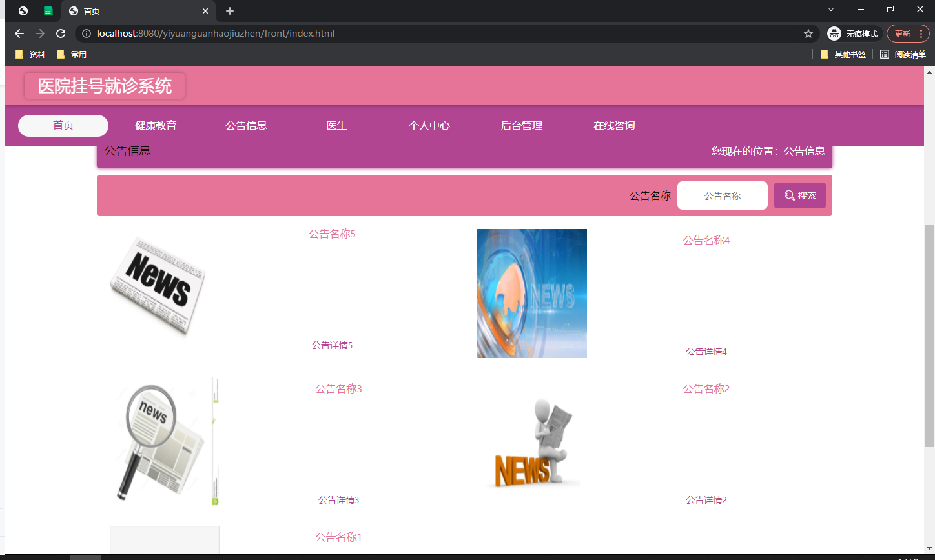This screenshot has height=560, width=935.
Task: Open the blue globe NEWS thumbnail
Action: pyautogui.click(x=532, y=294)
